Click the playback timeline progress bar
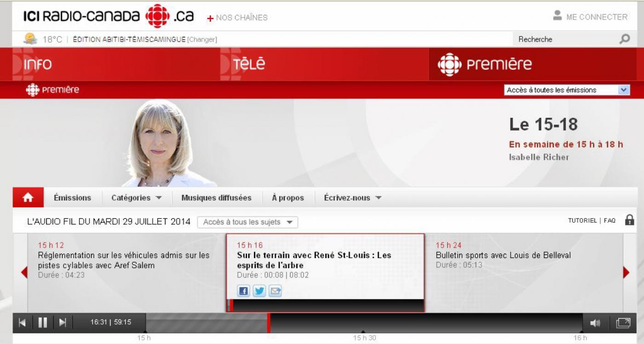The image size is (644, 344). [x=363, y=323]
